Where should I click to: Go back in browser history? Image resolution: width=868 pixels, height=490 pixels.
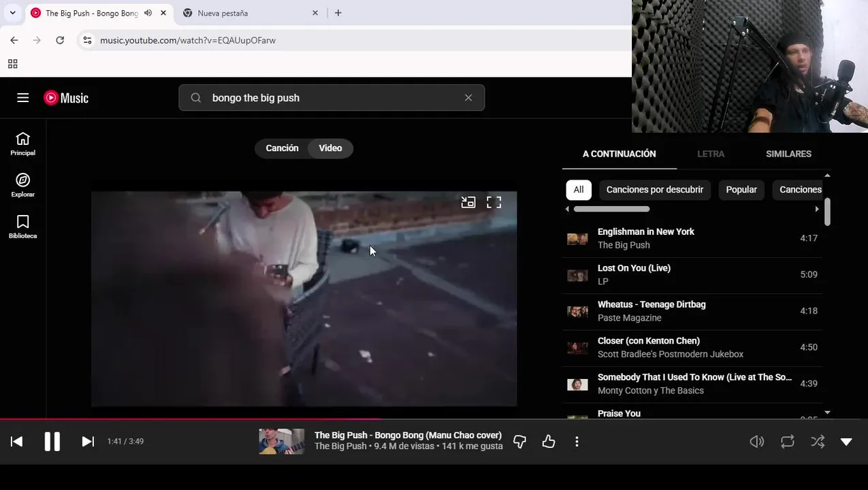coord(14,40)
